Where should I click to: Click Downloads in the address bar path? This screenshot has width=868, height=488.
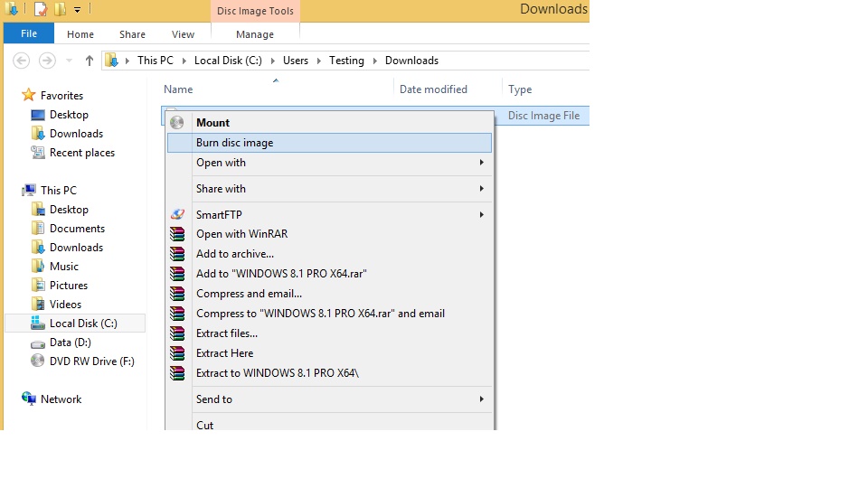(412, 61)
